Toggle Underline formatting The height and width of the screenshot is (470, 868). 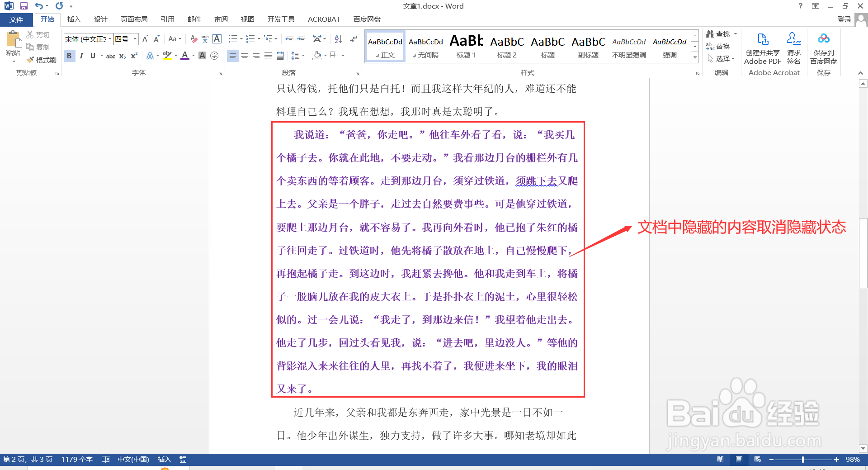pos(93,56)
